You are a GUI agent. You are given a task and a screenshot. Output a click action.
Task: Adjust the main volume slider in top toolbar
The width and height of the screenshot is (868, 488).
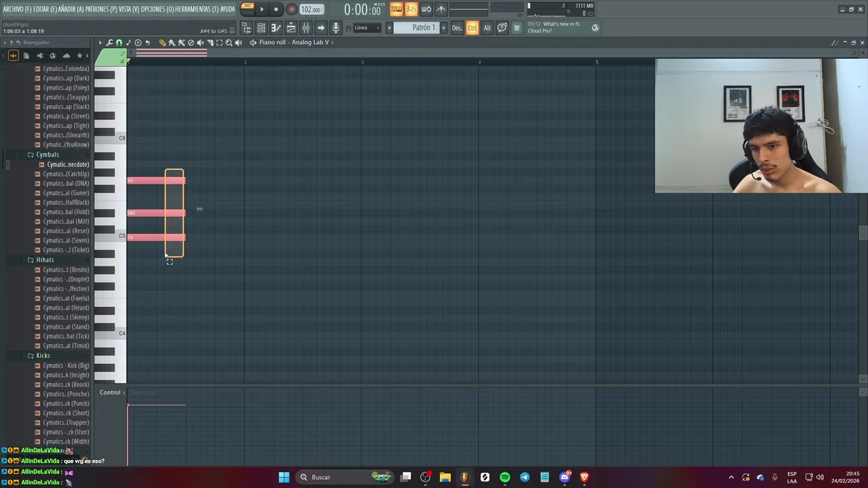coord(469,9)
